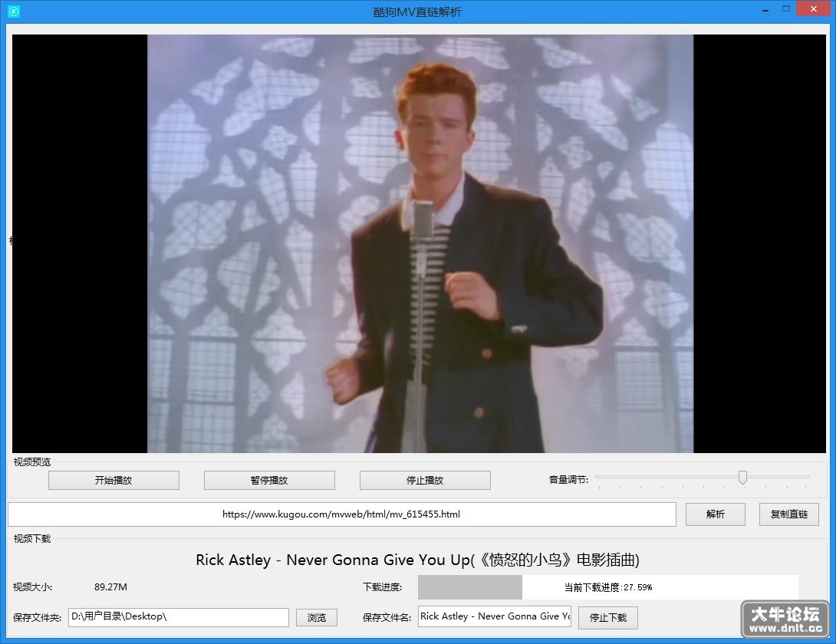Focus the 保存文件夹 path field
Image resolution: width=836 pixels, height=644 pixels.
tap(179, 617)
